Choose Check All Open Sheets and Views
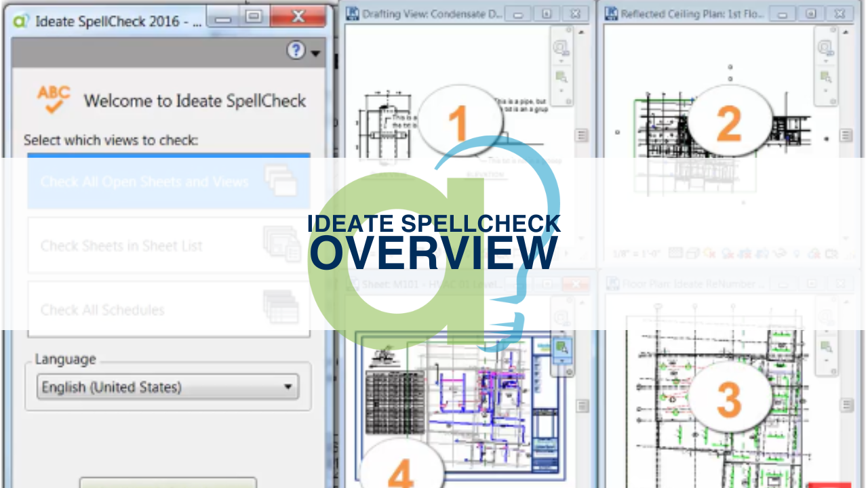 (x=169, y=182)
